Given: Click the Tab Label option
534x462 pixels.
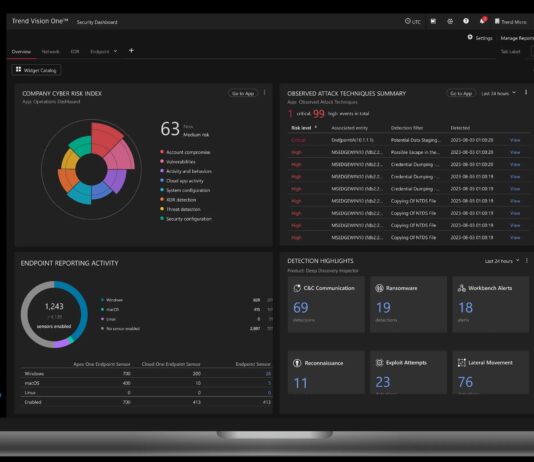Looking at the screenshot, I should click(x=510, y=52).
